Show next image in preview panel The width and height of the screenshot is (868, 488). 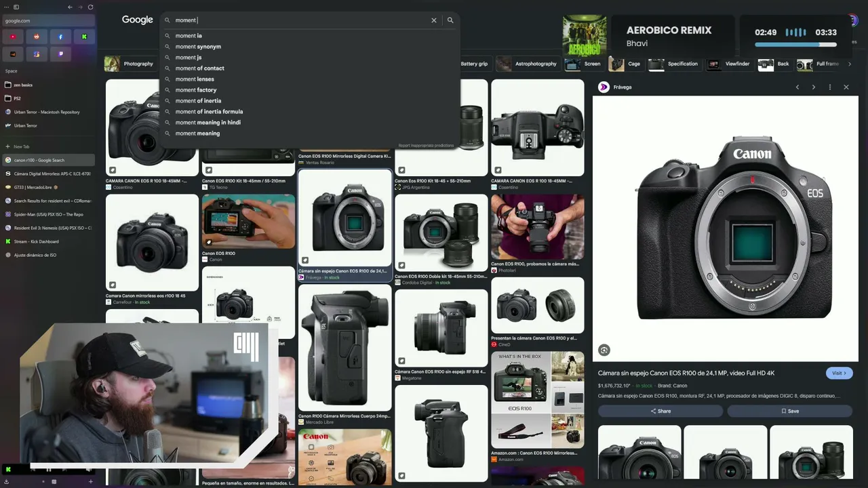(x=814, y=87)
